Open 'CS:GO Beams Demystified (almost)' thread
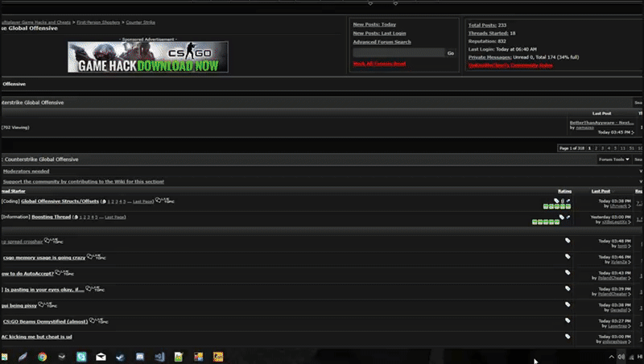This screenshot has width=644, height=364. click(45, 321)
